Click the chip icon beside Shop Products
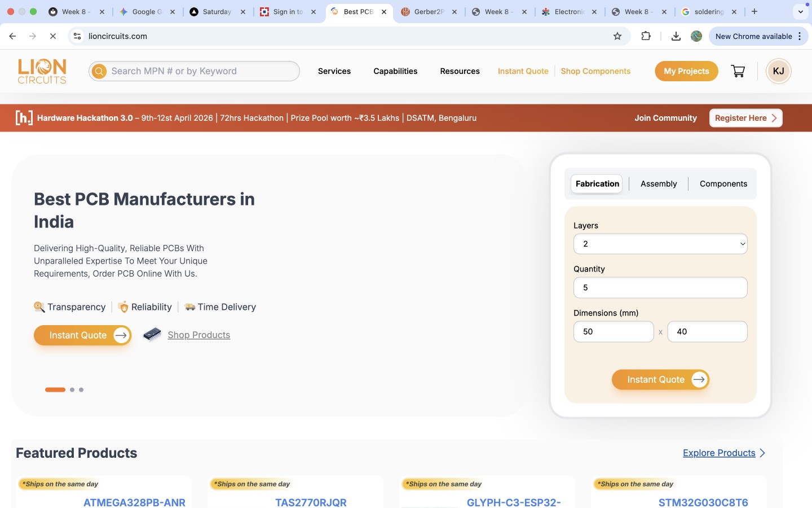The height and width of the screenshot is (508, 812). click(152, 335)
